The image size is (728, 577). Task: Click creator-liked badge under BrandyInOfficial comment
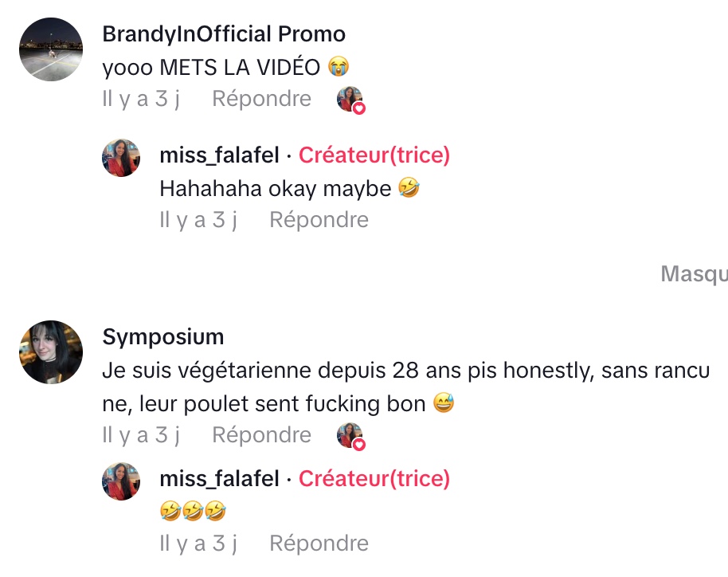(x=350, y=100)
